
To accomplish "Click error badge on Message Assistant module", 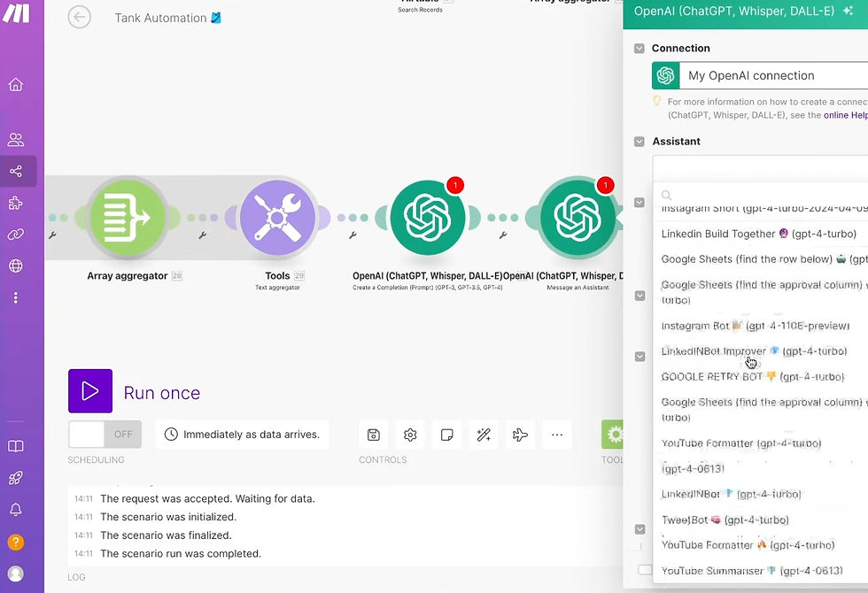I will coord(606,185).
